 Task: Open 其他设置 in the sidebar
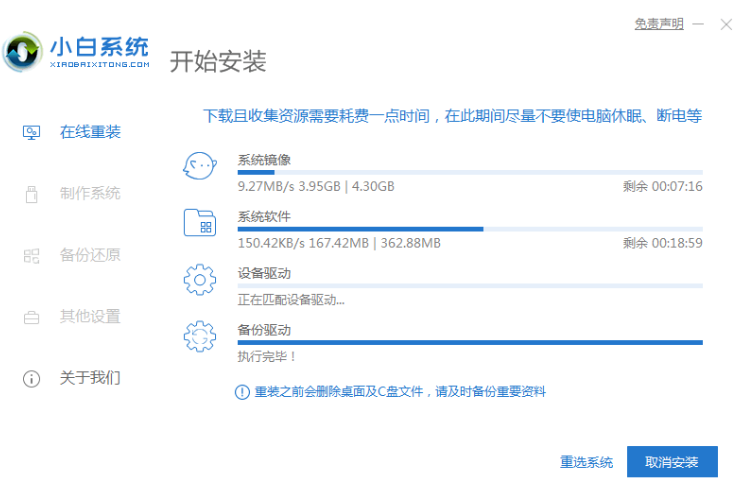90,318
